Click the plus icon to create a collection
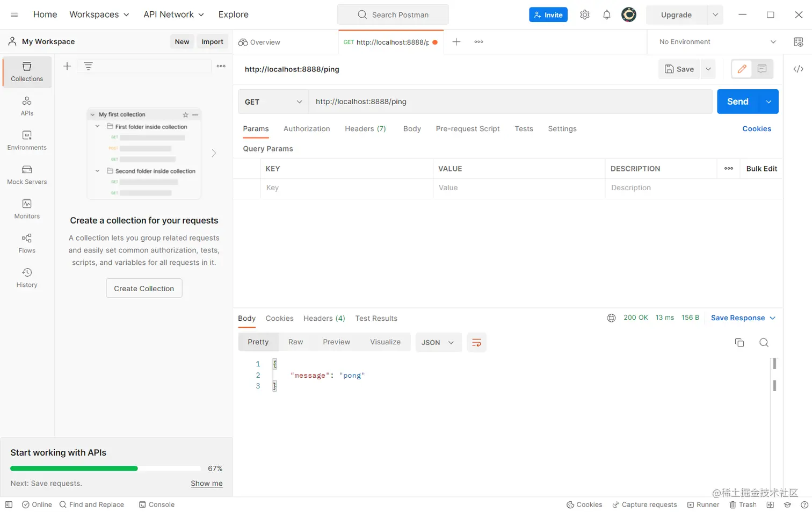Screen dimensions: 812x512 [x=67, y=66]
